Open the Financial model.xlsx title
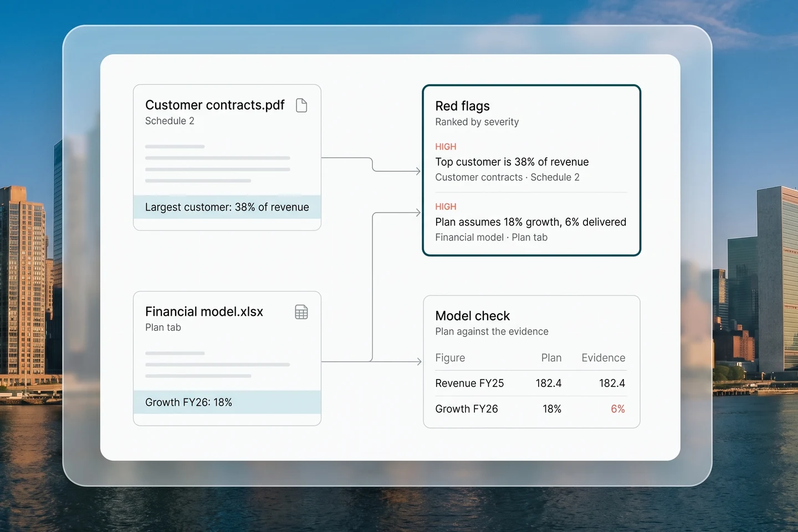This screenshot has width=798, height=532. coord(204,311)
